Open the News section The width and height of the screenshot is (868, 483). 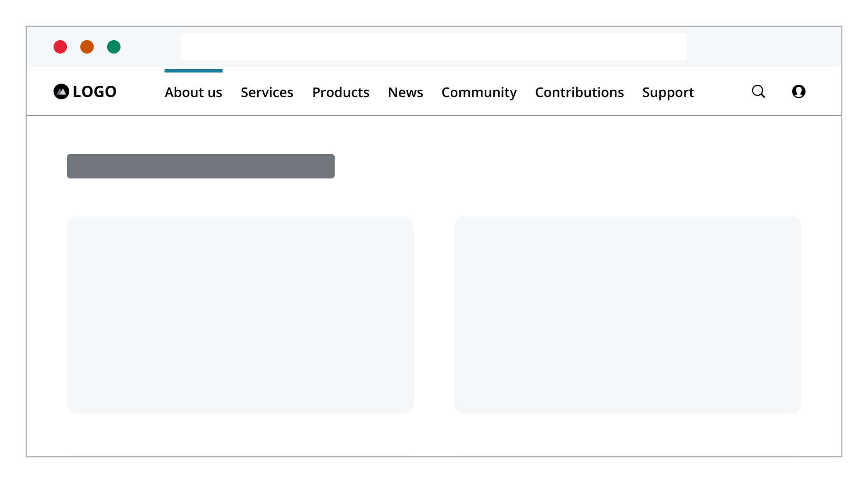(405, 93)
